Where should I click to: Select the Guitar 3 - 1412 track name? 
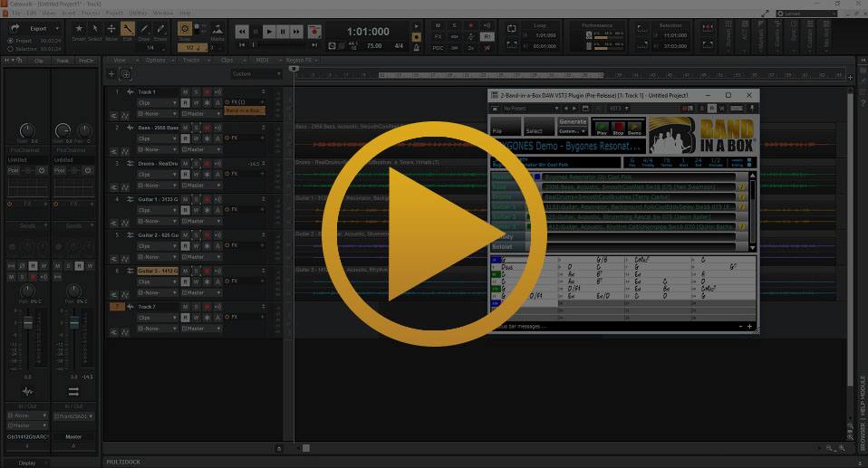point(158,271)
